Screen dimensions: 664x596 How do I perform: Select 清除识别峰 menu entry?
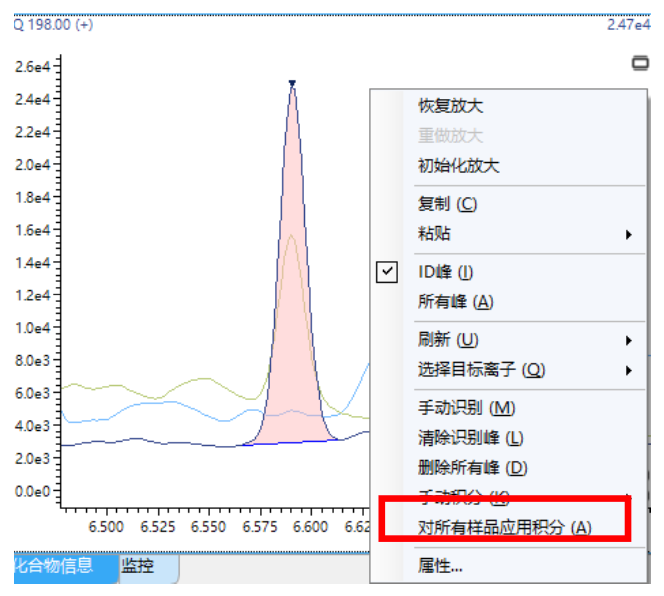point(470,438)
